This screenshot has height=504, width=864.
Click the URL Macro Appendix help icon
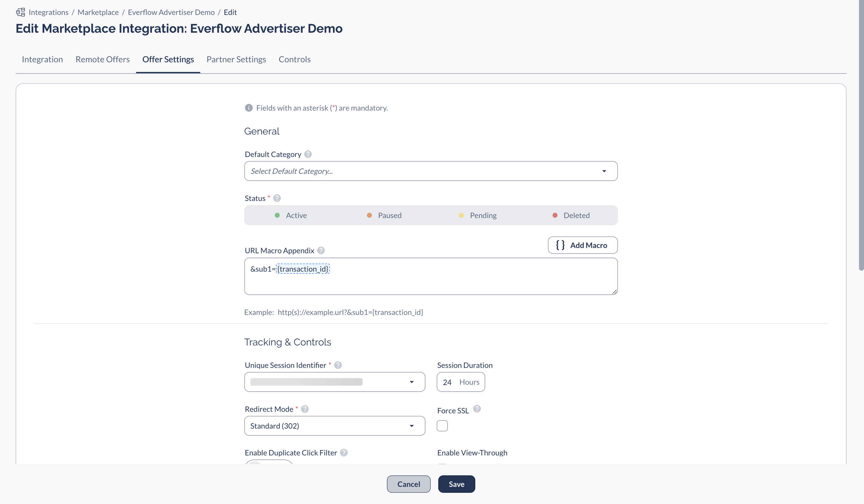(321, 251)
